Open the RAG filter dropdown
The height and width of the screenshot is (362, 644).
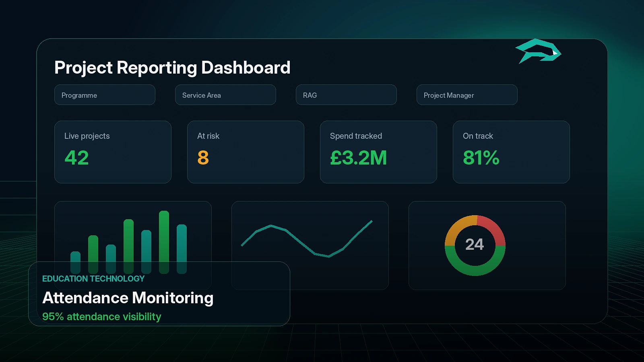click(x=346, y=95)
